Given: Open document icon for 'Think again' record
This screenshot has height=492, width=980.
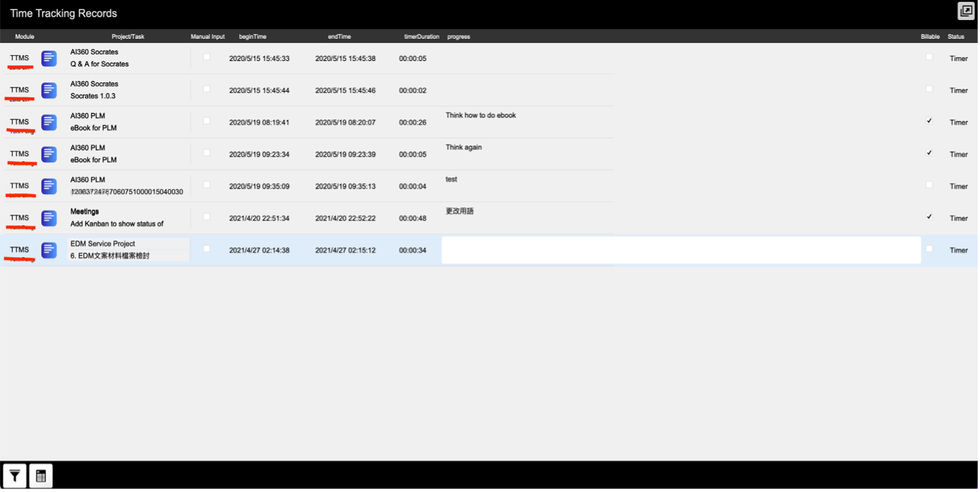Looking at the screenshot, I should pyautogui.click(x=49, y=154).
